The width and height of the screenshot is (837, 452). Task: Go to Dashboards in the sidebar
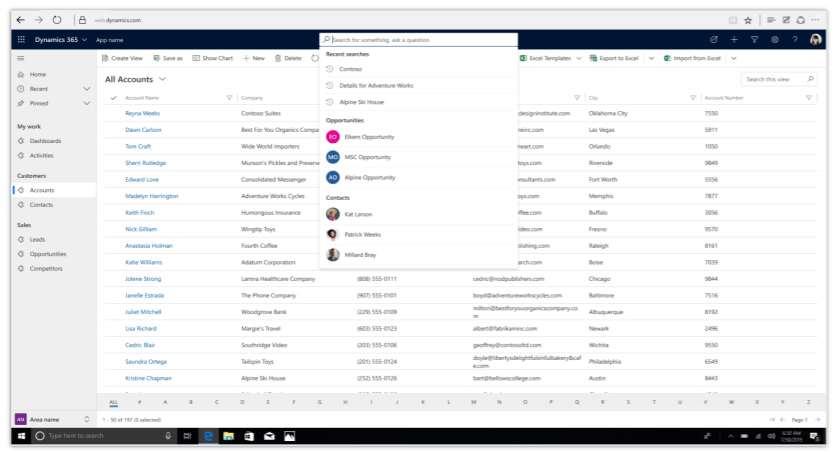[x=45, y=141]
